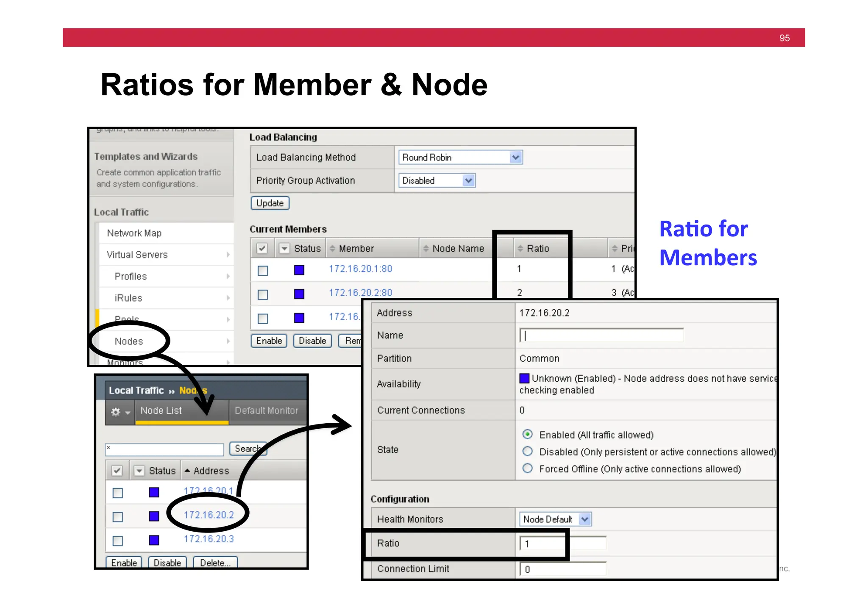Screen dimensions: 868x613
Task: Select Enabled (All traffic allowed) state
Action: 527,434
